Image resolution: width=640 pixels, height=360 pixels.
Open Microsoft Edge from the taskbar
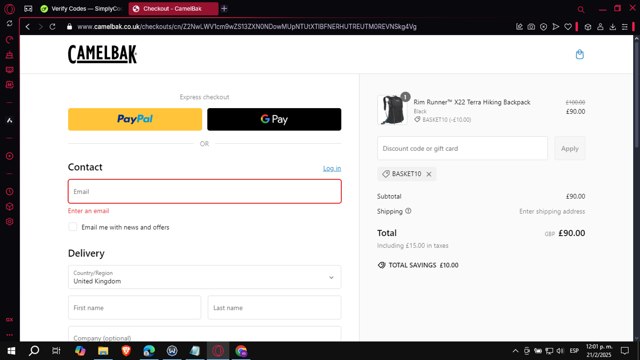pos(149,351)
